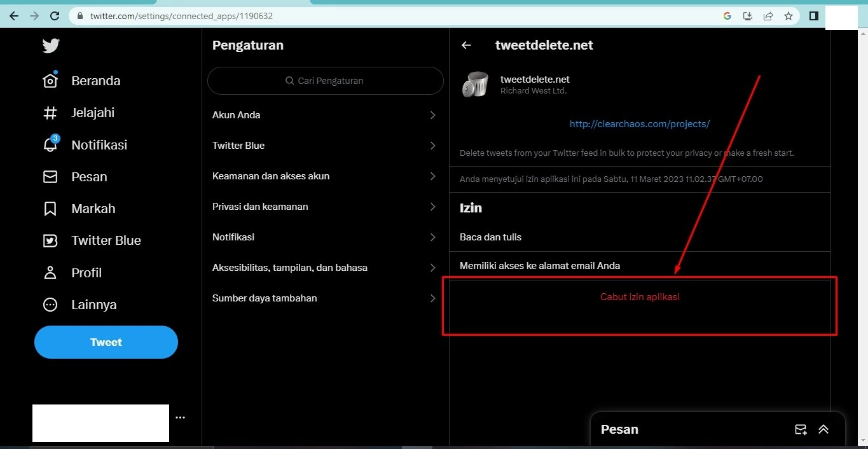Click chevron next to Twitter Blue setting
The width and height of the screenshot is (868, 449).
coord(432,146)
